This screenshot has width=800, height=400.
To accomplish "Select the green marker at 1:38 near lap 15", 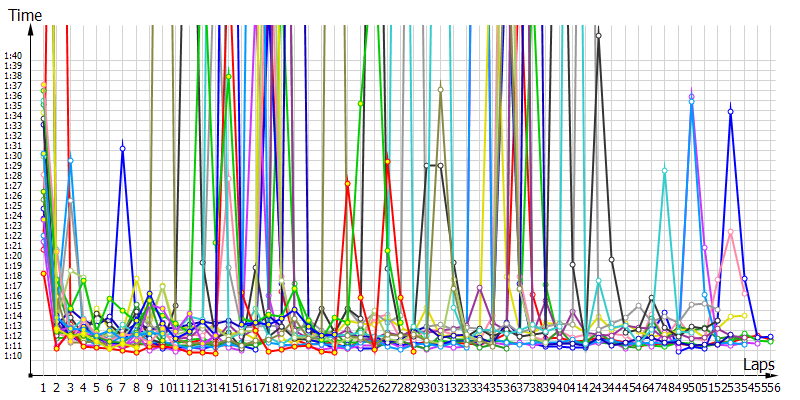I will 228,76.
